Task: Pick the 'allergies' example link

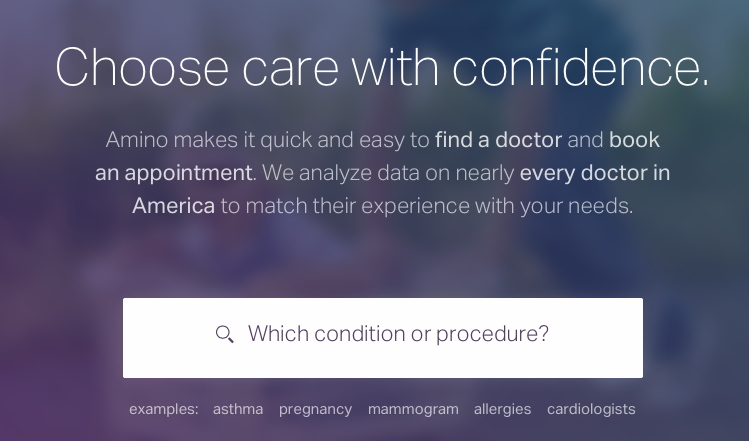Action: (503, 409)
